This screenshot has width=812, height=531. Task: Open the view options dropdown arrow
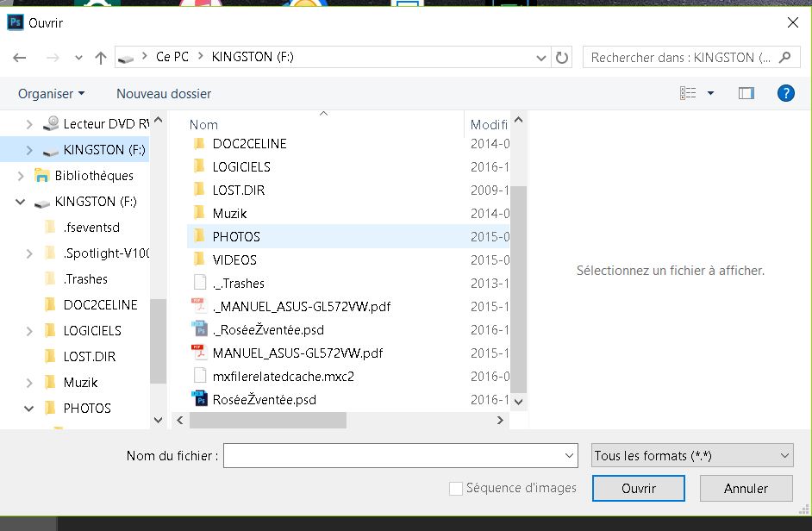pos(710,93)
